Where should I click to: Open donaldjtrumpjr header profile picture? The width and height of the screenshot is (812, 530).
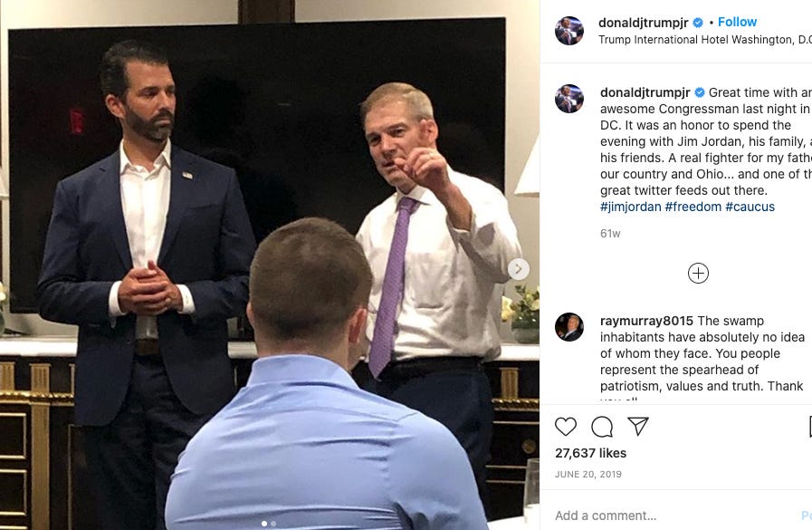click(x=569, y=31)
